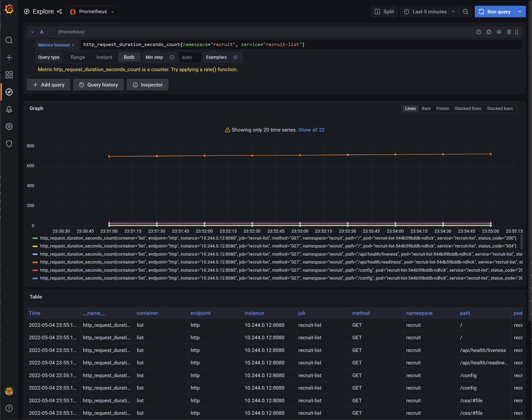This screenshot has width=532, height=420.
Task: Collapse query row A with chevron
Action: point(32,32)
